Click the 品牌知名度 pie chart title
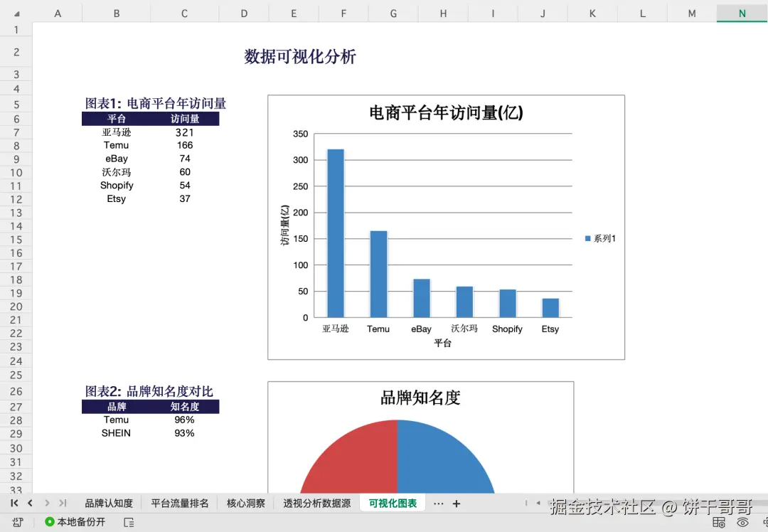The image size is (768, 532). pyautogui.click(x=421, y=398)
